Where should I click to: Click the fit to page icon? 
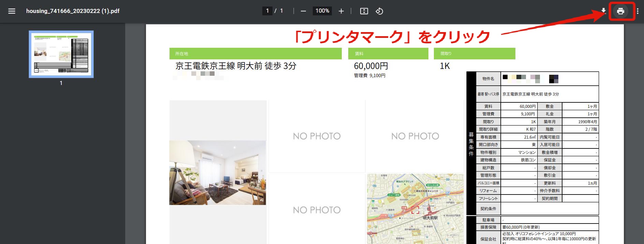click(364, 11)
